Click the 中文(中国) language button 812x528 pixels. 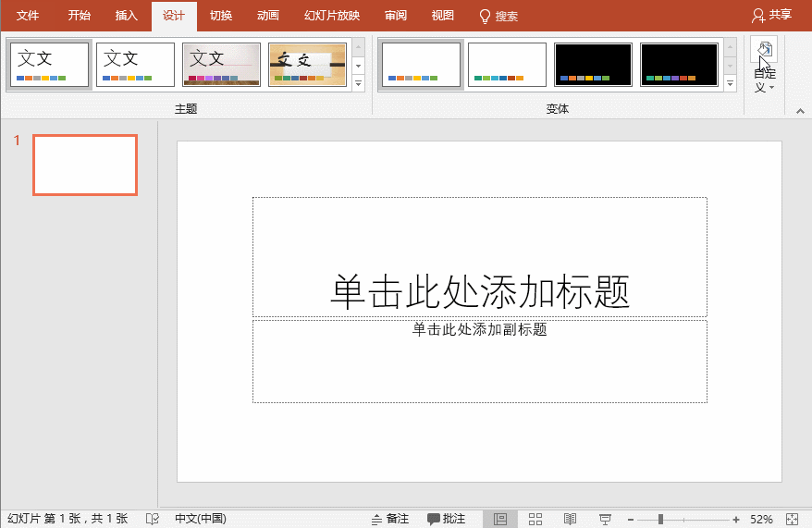pyautogui.click(x=200, y=519)
